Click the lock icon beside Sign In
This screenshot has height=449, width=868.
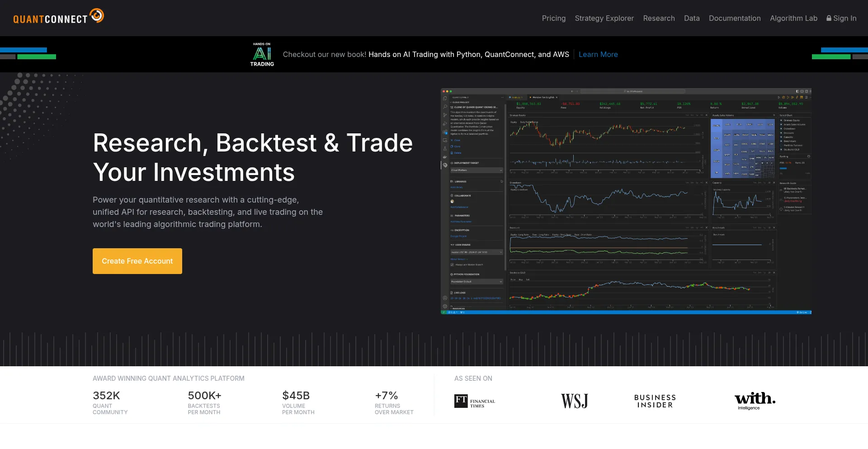829,18
